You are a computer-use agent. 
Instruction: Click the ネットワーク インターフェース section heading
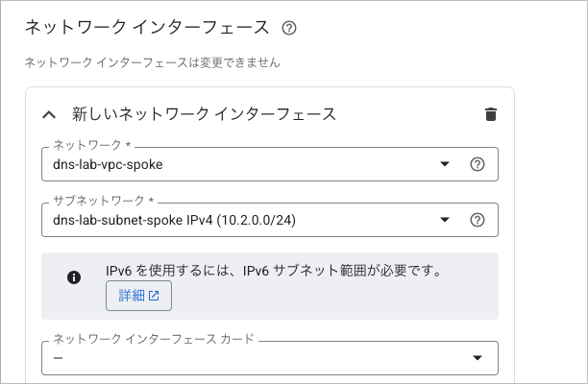click(x=147, y=28)
